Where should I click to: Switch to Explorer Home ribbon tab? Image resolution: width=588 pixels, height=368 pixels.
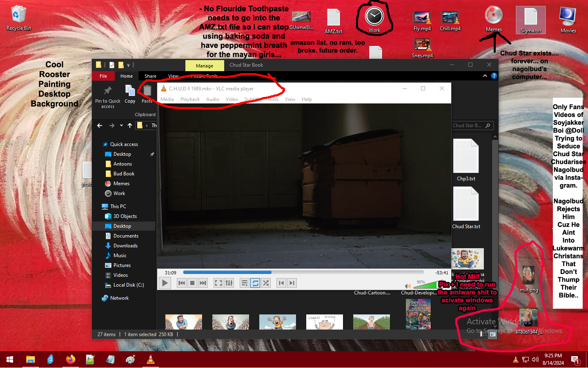(127, 76)
